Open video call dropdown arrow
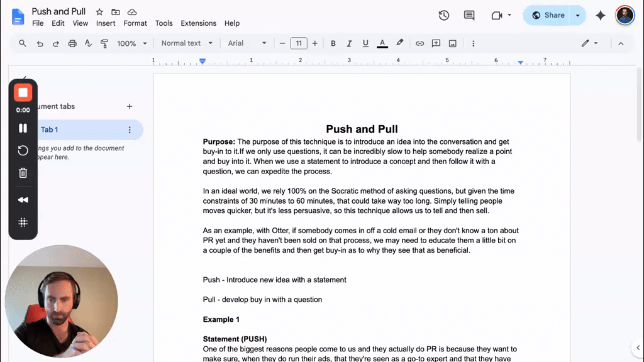The image size is (644, 362). 509,15
